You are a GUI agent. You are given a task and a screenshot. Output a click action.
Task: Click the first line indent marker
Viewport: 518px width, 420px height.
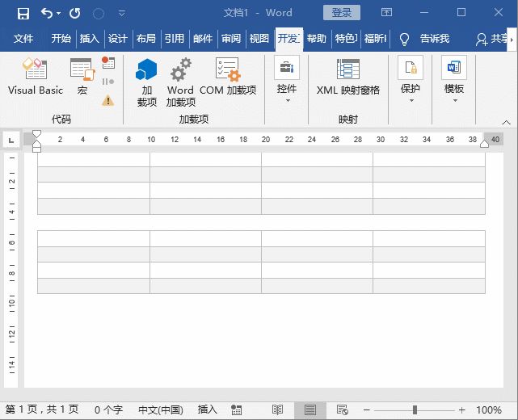36,134
